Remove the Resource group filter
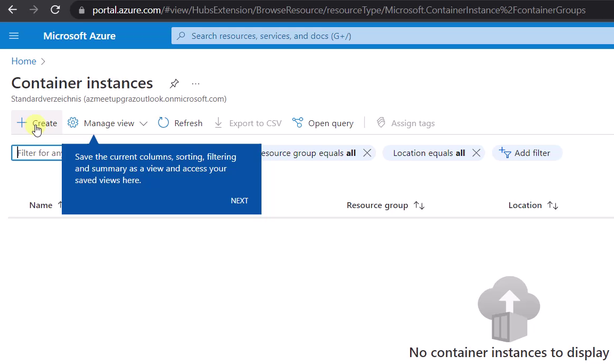Viewport: 614px width, 364px height. 367,153
